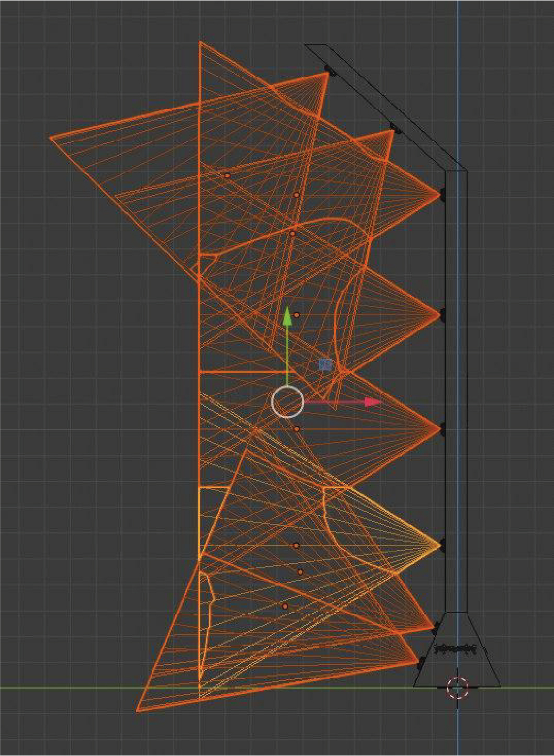The width and height of the screenshot is (554, 756).
Task: Click the green Y-axis move gizmo arrow
Action: pyautogui.click(x=287, y=318)
